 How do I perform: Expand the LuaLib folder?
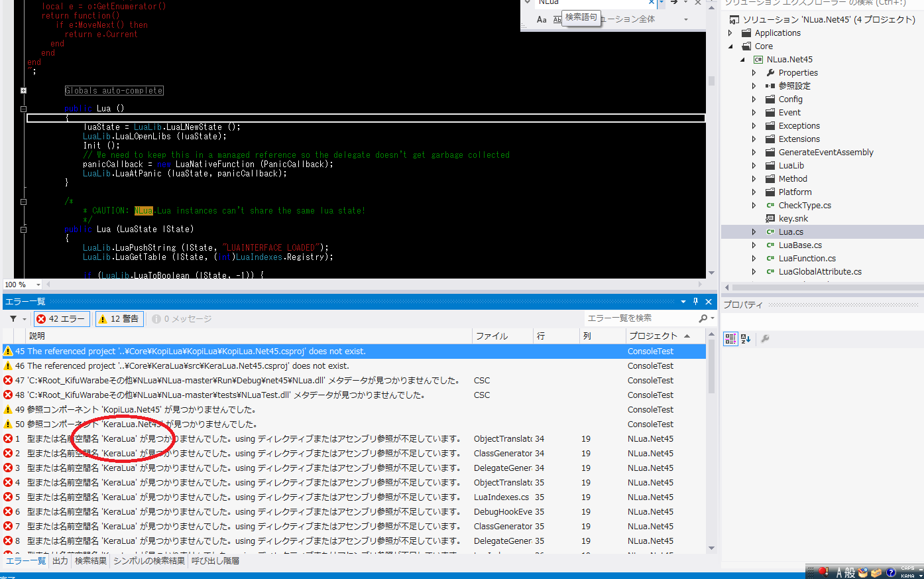[x=754, y=166]
